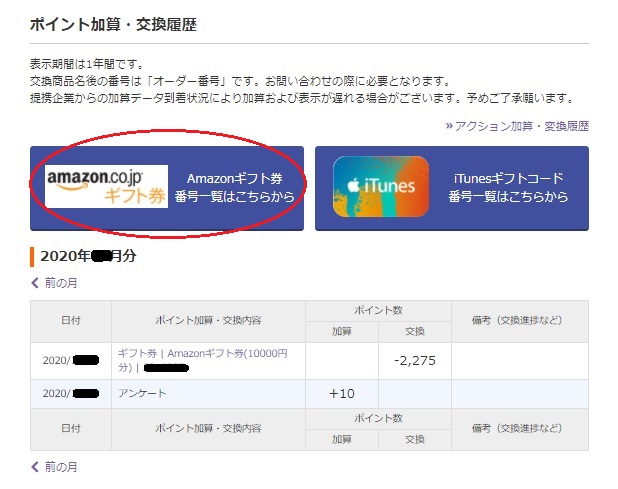618x489 pixels.
Task: Click the iTunes gift card image
Action: [381, 186]
